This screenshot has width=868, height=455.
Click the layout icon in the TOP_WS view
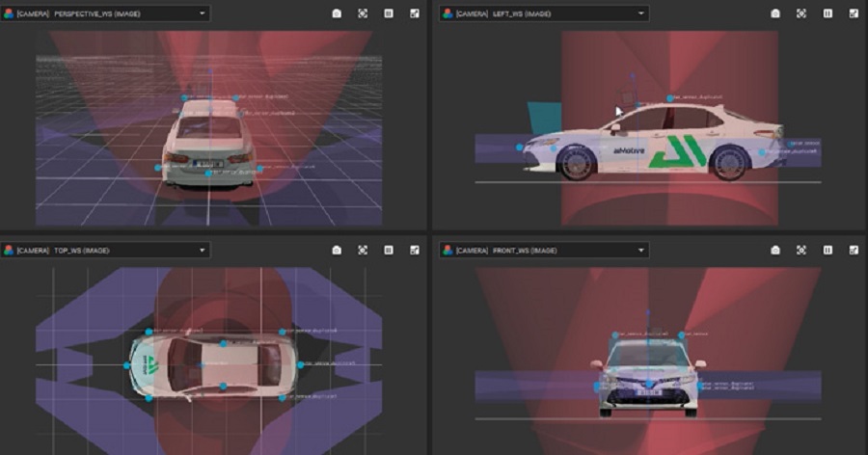[415, 251]
